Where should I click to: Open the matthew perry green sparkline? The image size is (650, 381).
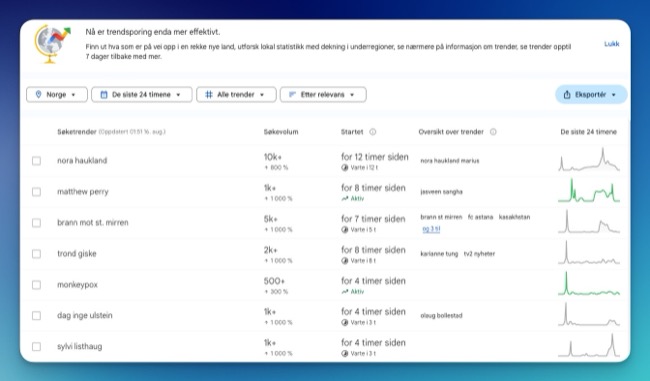[x=589, y=191]
